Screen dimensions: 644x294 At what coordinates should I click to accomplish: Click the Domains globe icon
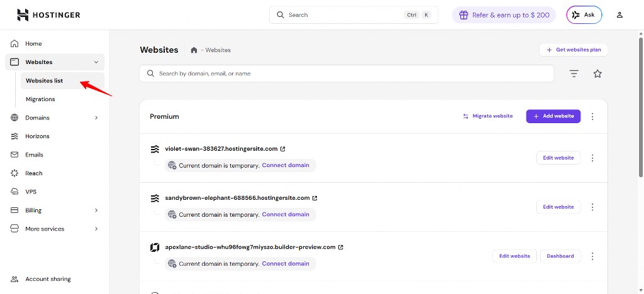pos(14,117)
